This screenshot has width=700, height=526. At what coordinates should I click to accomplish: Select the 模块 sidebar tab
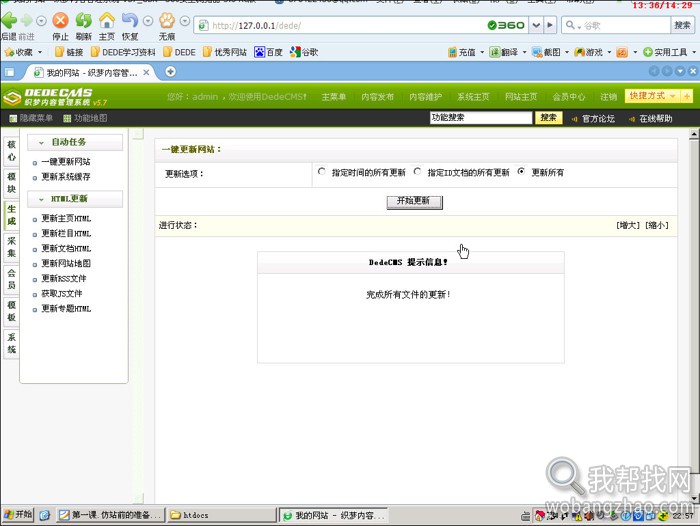(12, 183)
